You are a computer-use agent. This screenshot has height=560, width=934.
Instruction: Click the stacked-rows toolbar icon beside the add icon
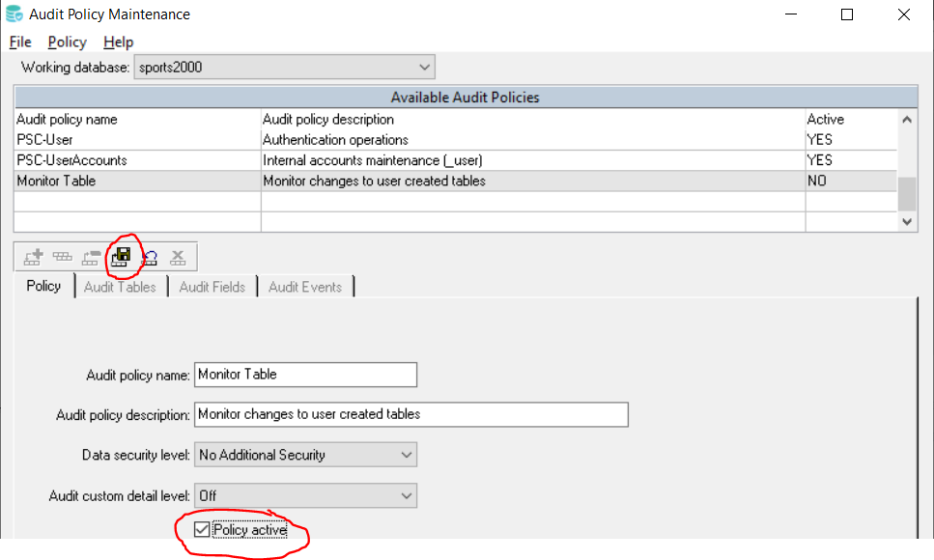click(62, 258)
